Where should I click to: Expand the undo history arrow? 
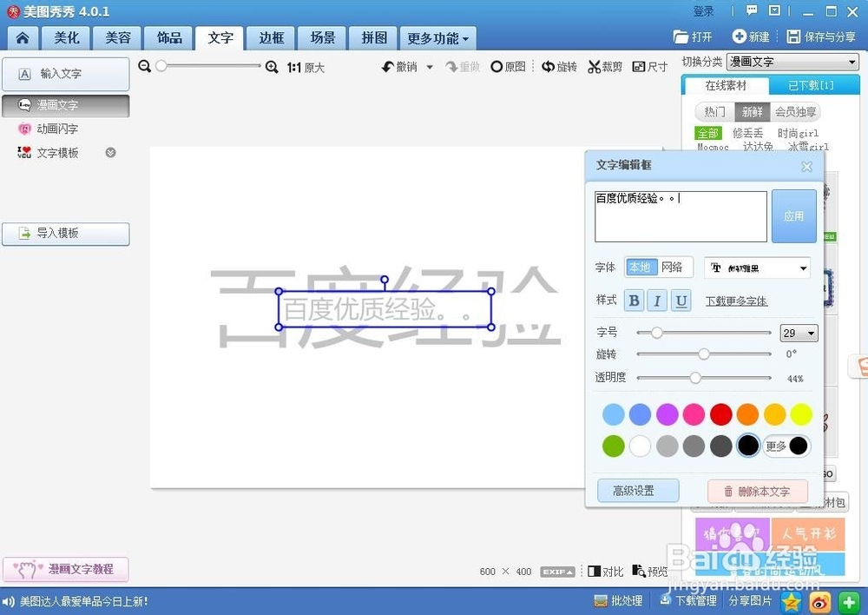429,67
